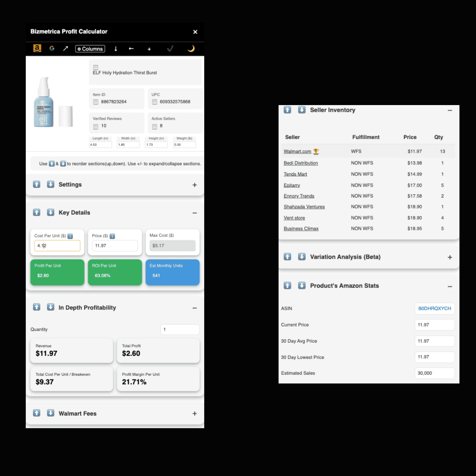Open the ASIN link B0DHRQXYCH
Image resolution: width=476 pixels, height=476 pixels.
[x=435, y=308]
